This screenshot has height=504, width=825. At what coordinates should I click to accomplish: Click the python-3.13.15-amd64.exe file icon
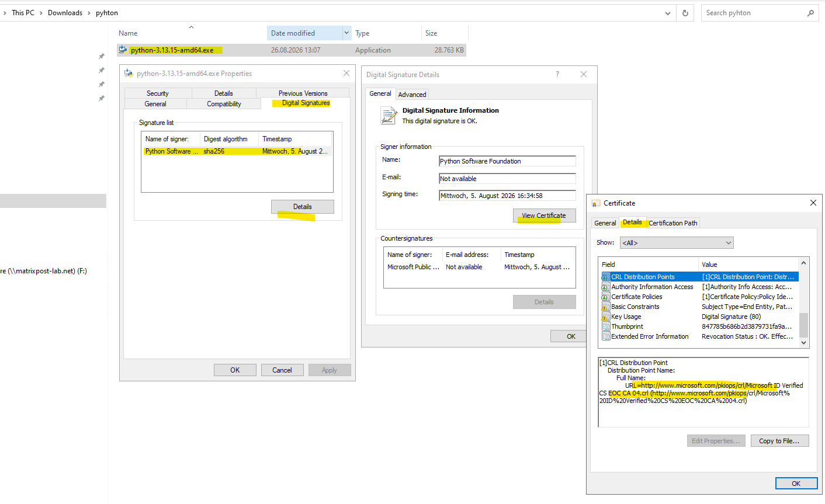123,50
